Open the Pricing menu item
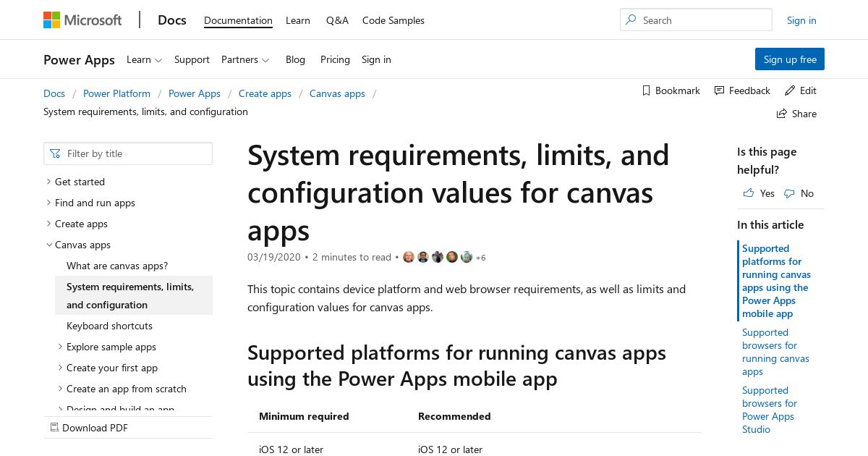Viewport: 868px width, 456px height. tap(335, 59)
